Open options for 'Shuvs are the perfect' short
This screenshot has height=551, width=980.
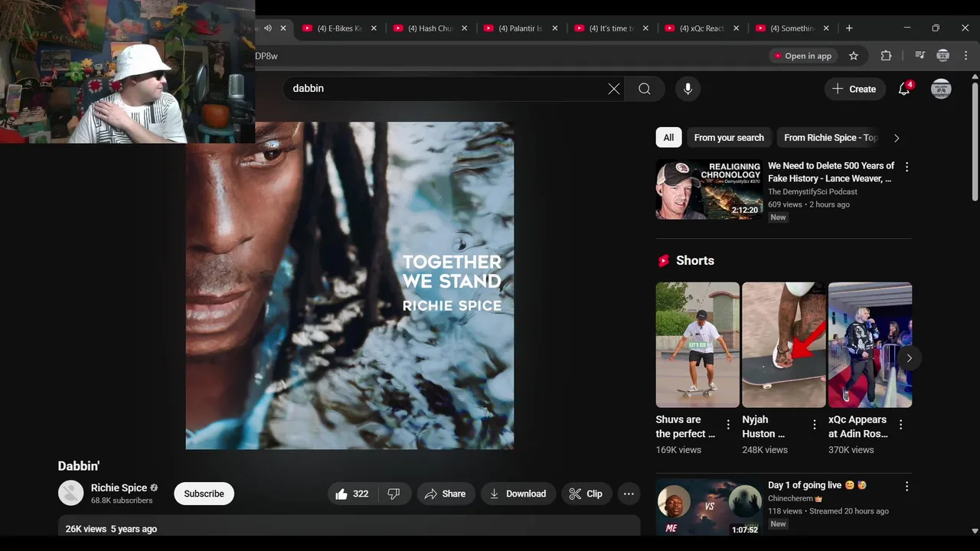[x=728, y=425]
